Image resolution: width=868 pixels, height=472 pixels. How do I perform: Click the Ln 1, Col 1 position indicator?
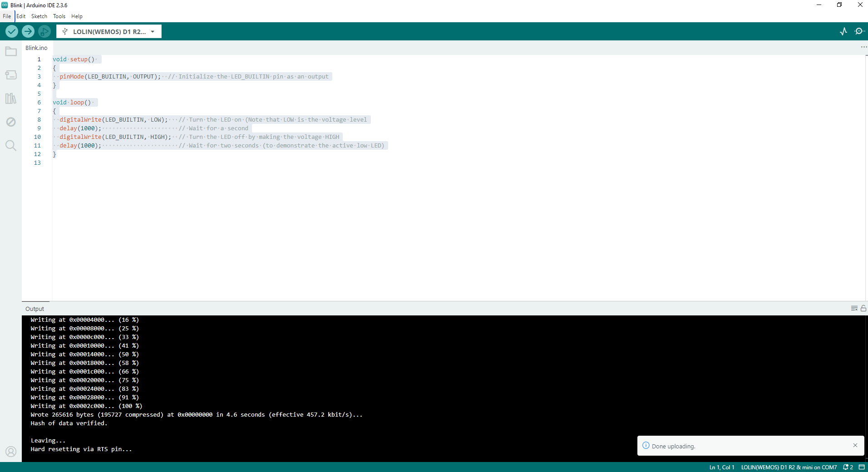click(722, 467)
